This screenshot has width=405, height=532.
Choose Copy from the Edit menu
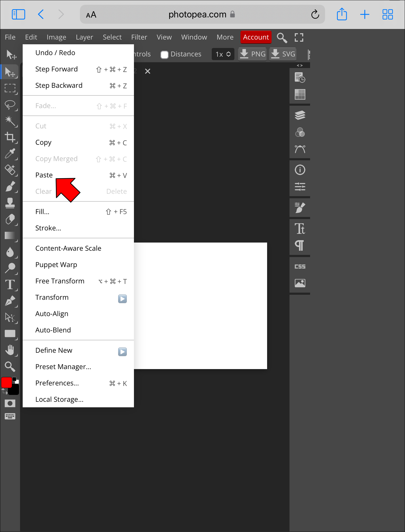click(78, 142)
